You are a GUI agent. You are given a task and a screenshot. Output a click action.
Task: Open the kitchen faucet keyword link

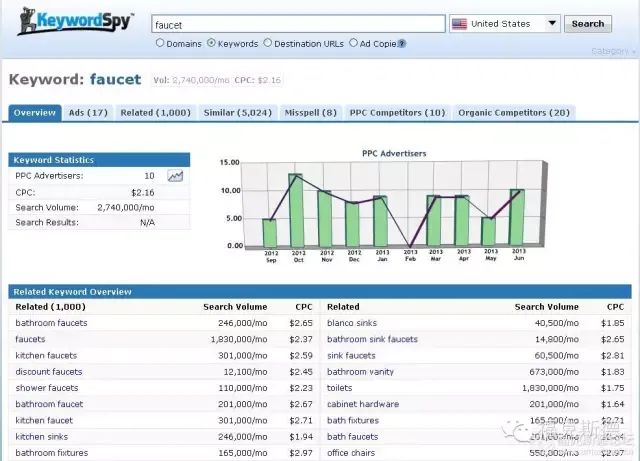44,421
